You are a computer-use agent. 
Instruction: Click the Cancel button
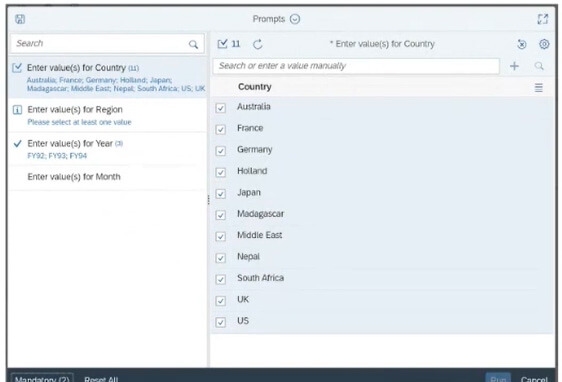pyautogui.click(x=534, y=379)
